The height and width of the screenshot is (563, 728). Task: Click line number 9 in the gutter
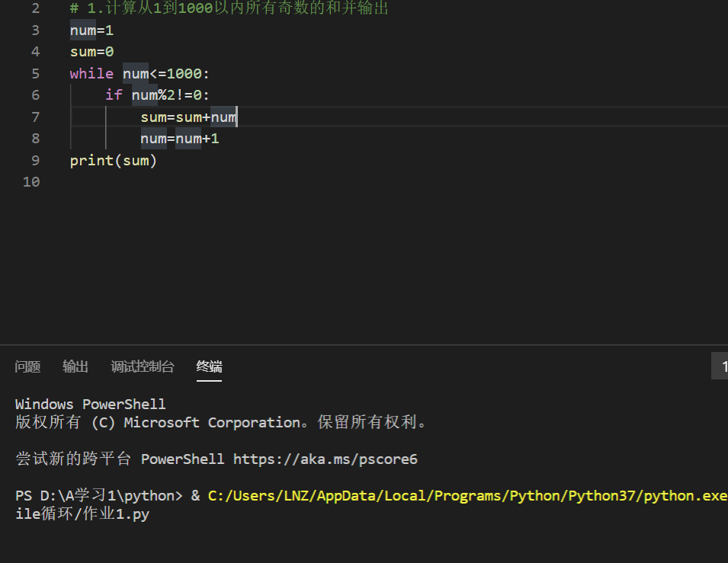point(35,160)
